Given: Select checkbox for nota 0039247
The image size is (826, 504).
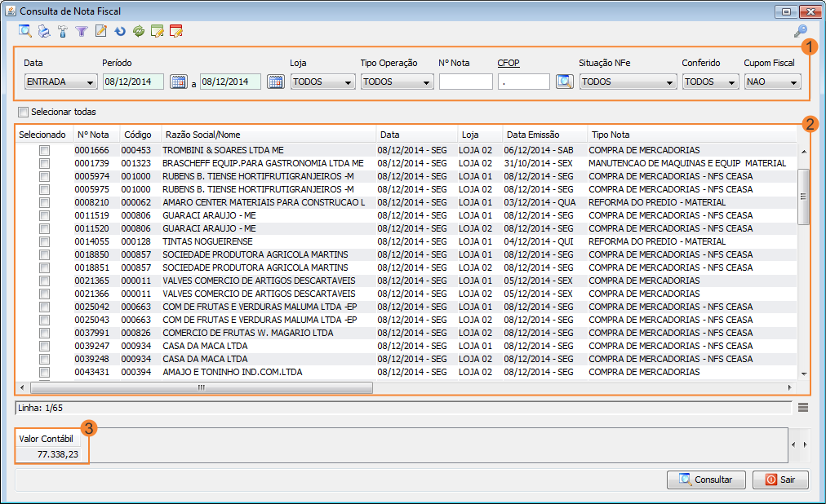Looking at the screenshot, I should [44, 346].
